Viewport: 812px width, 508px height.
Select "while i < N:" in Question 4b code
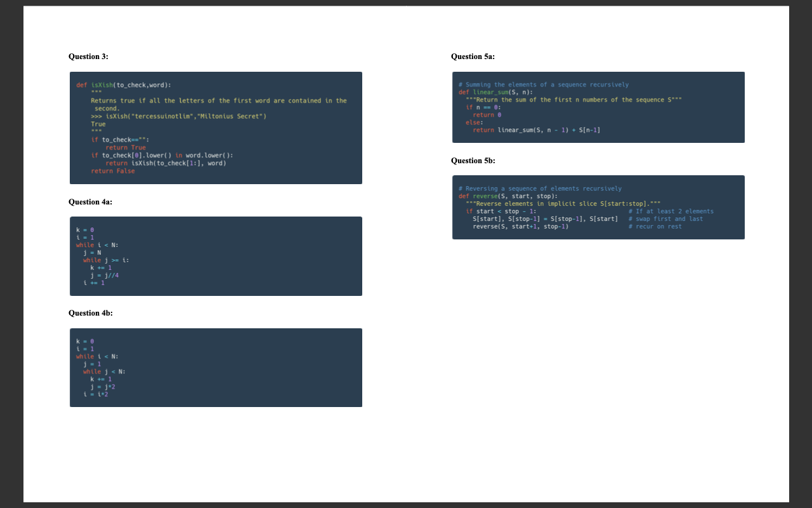(97, 356)
